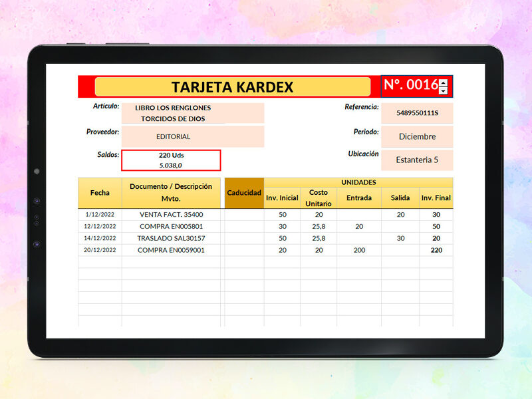Select the TRASLADO SAL30157 cell
Screen dimensions: 532x399
coord(171,238)
